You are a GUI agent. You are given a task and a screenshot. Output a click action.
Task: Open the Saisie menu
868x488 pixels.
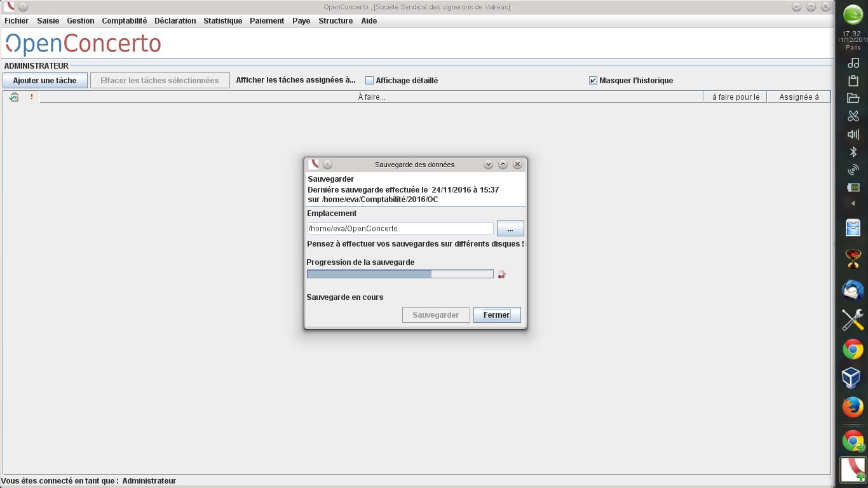click(x=48, y=21)
